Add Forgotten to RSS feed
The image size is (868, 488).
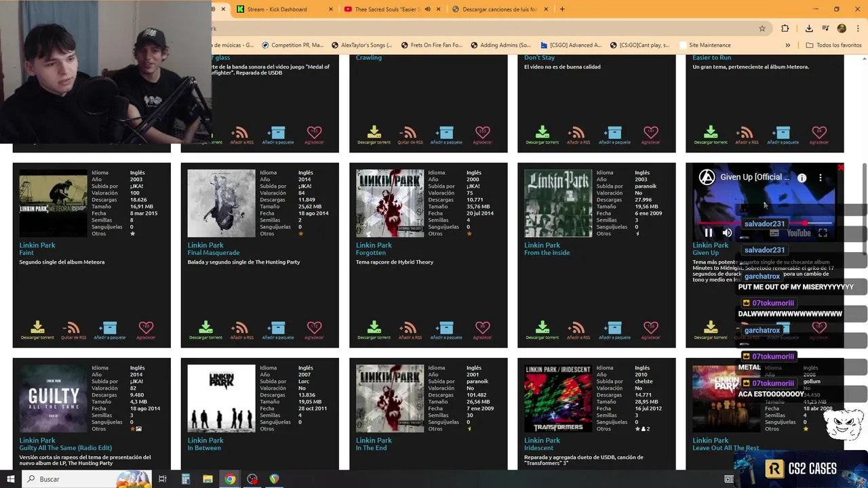(x=410, y=330)
